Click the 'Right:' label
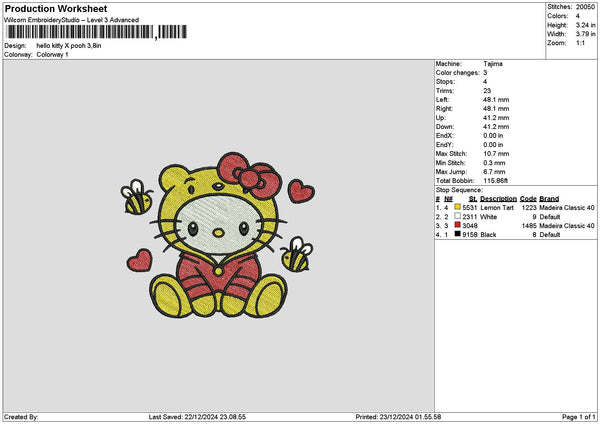Screen dimensions: 600x424 444,109
